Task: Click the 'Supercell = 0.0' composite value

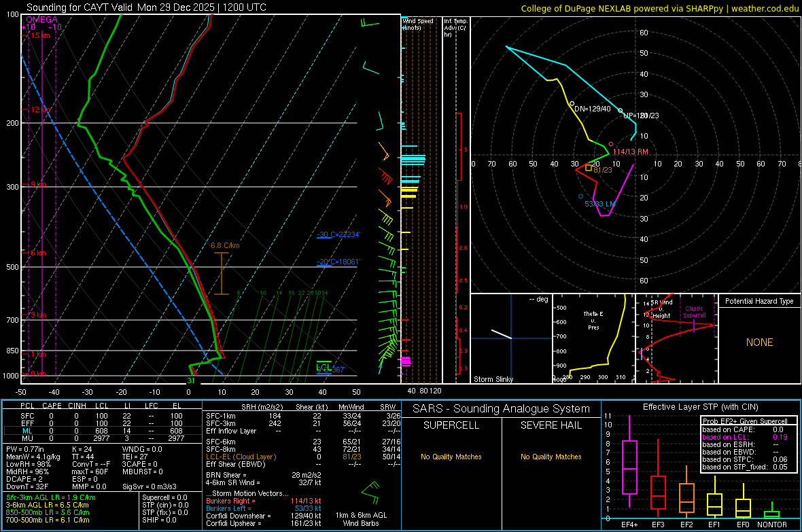Action: pyautogui.click(x=164, y=497)
